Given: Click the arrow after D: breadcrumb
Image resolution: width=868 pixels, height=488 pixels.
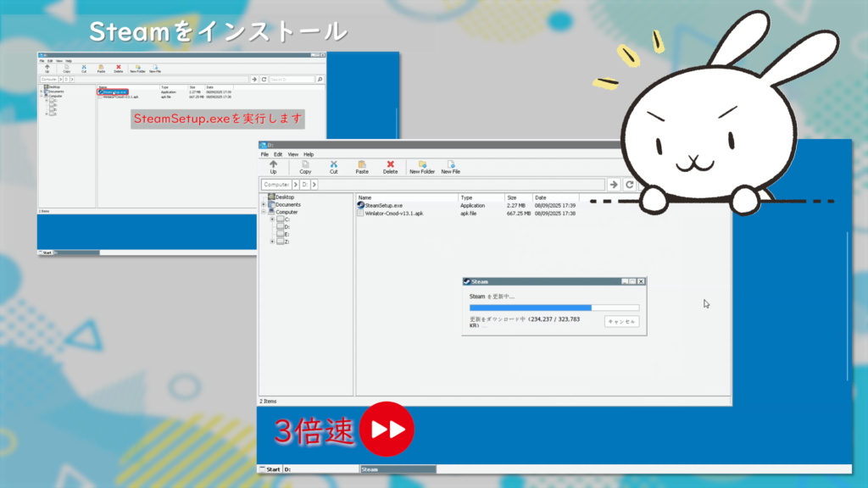Looking at the screenshot, I should (314, 185).
